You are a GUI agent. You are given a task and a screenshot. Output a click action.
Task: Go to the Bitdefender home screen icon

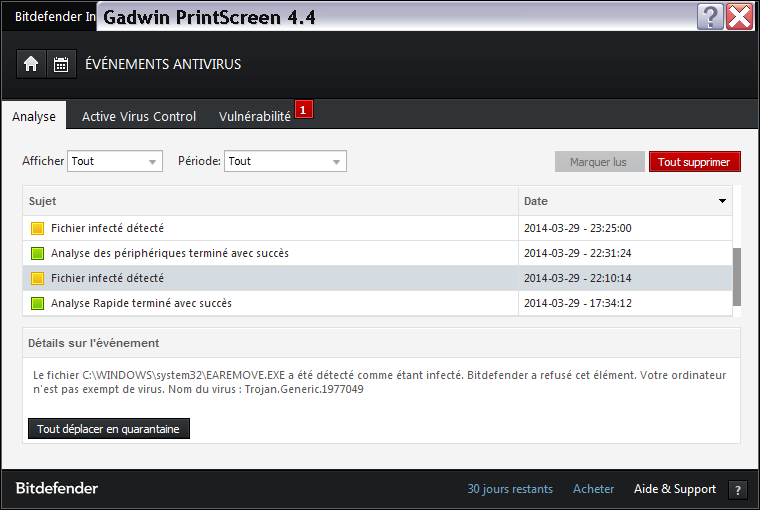click(31, 64)
